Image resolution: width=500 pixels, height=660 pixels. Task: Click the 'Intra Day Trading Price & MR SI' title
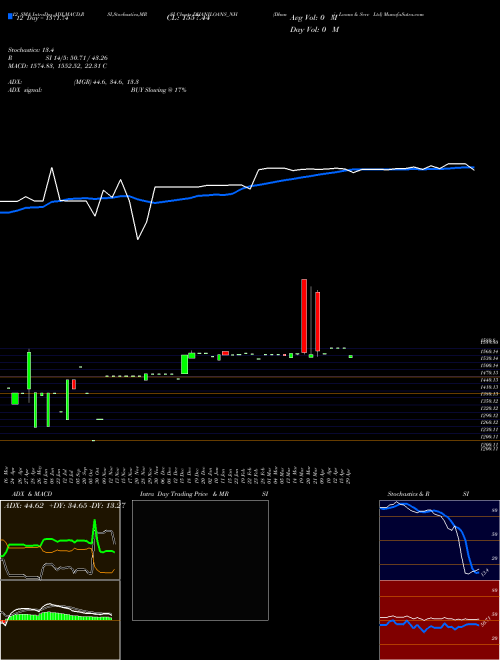pyautogui.click(x=204, y=494)
